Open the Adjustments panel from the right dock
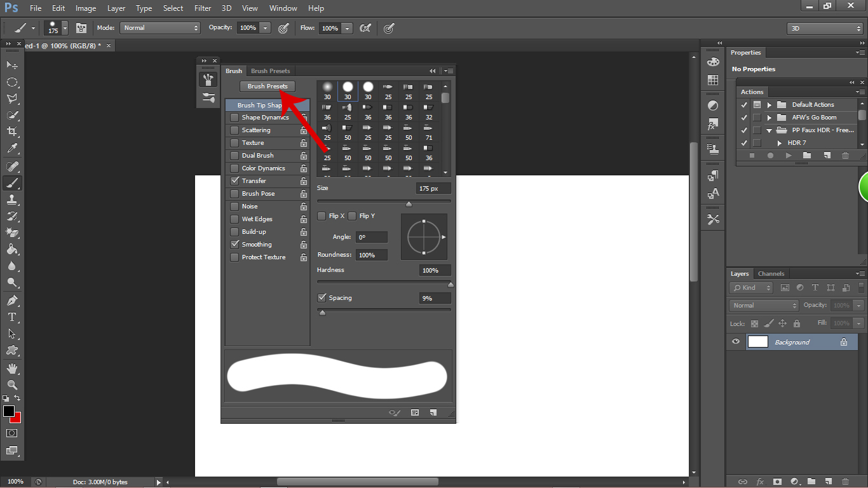 click(x=713, y=105)
